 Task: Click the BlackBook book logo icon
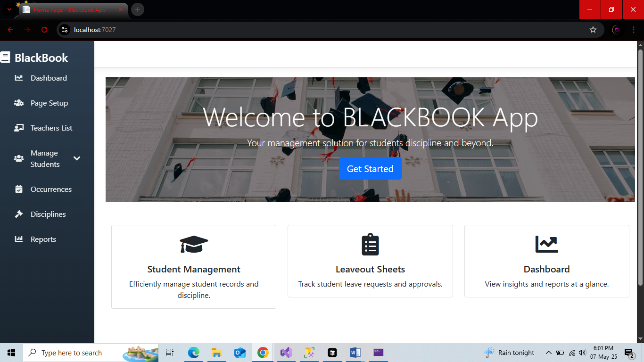(5, 58)
